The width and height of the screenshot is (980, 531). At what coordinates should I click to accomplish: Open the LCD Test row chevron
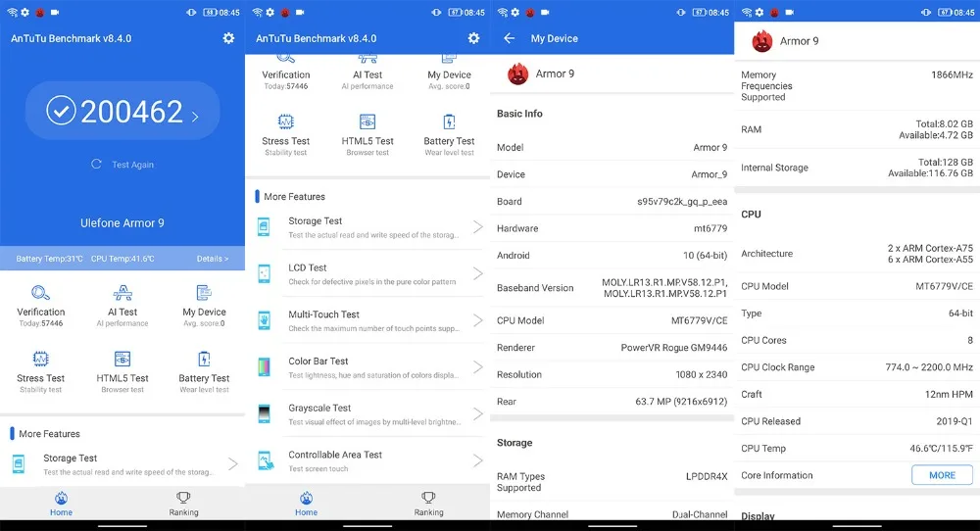(477, 273)
